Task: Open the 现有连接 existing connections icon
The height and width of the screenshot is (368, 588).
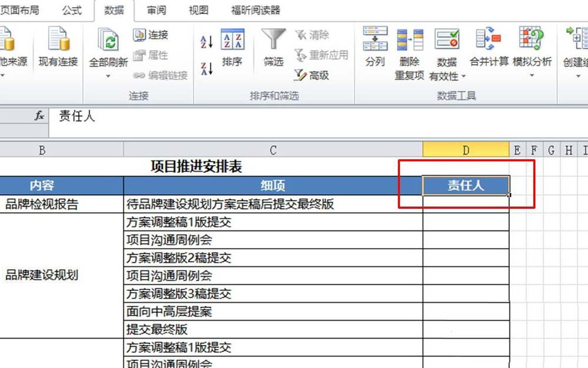Action: pyautogui.click(x=58, y=39)
